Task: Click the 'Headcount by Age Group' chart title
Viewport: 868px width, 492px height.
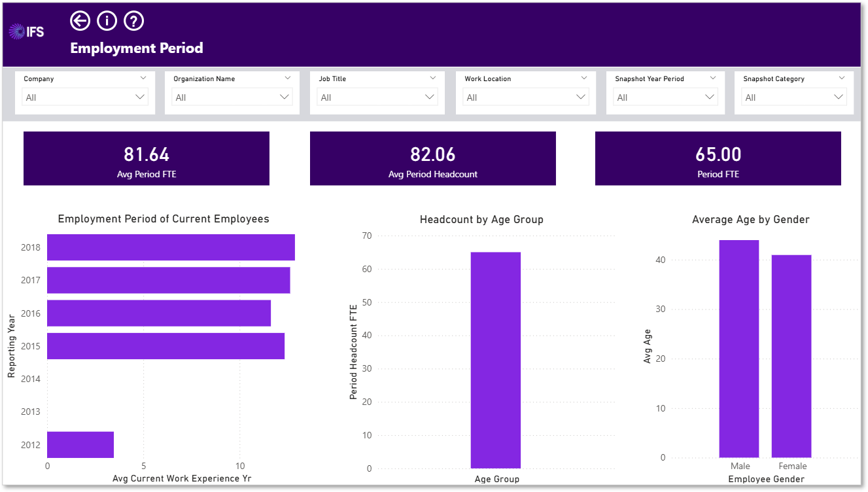Action: (481, 220)
